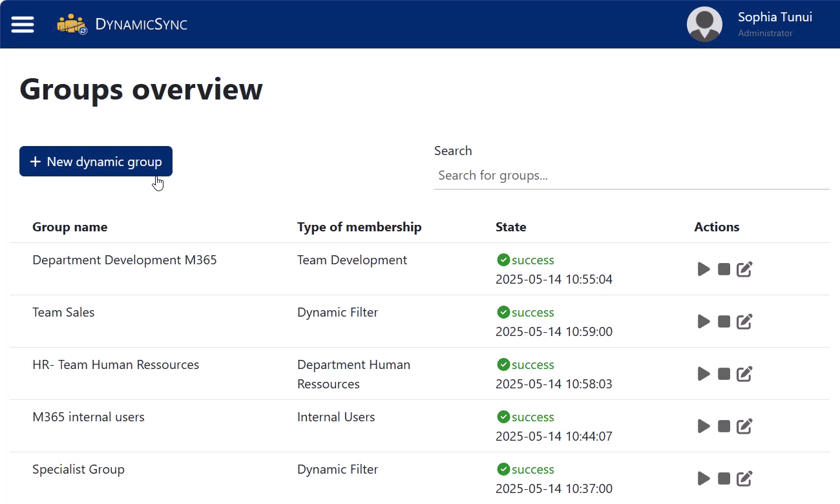This screenshot has width=840, height=504.
Task: Create a New dynamic group
Action: [x=96, y=161]
